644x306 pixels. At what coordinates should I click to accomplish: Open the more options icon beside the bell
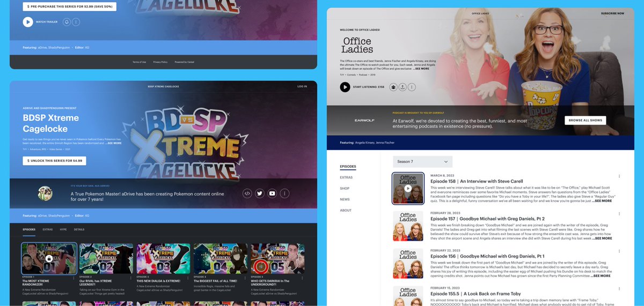[76, 22]
